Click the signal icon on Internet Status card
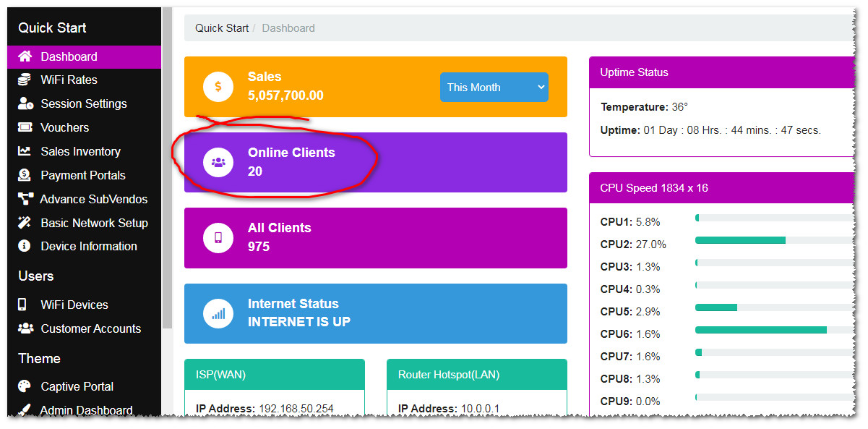Viewport: 868px width, 429px height. point(218,313)
